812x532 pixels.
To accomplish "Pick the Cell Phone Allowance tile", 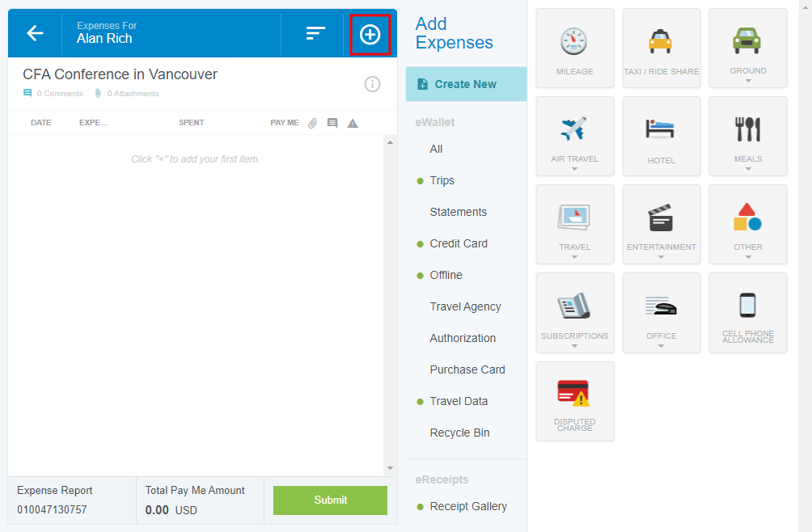I will point(747,312).
